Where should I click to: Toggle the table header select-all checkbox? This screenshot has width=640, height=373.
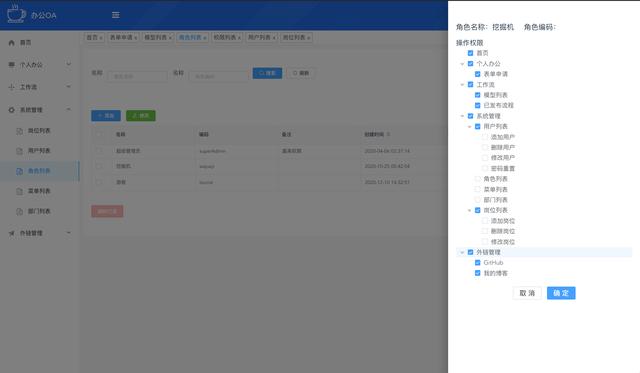(x=99, y=134)
